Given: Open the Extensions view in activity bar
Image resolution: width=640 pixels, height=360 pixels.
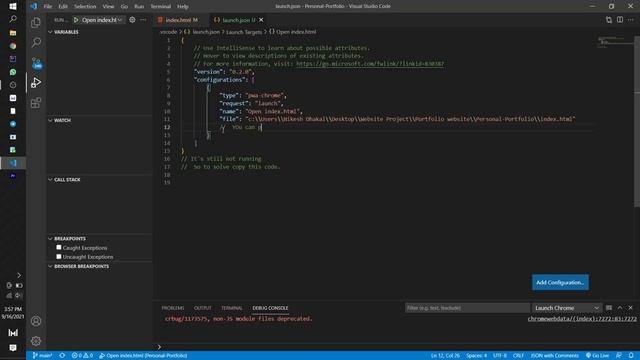Looking at the screenshot, I should (36, 102).
